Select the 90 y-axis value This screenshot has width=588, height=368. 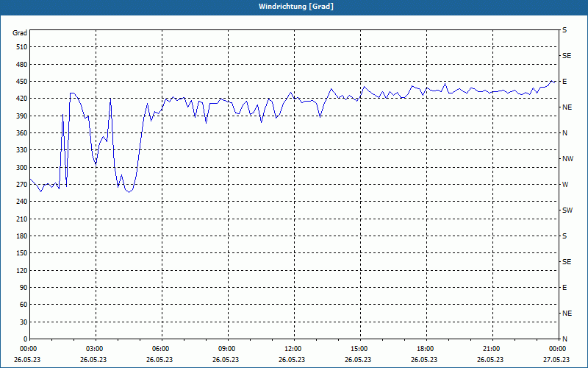click(24, 288)
